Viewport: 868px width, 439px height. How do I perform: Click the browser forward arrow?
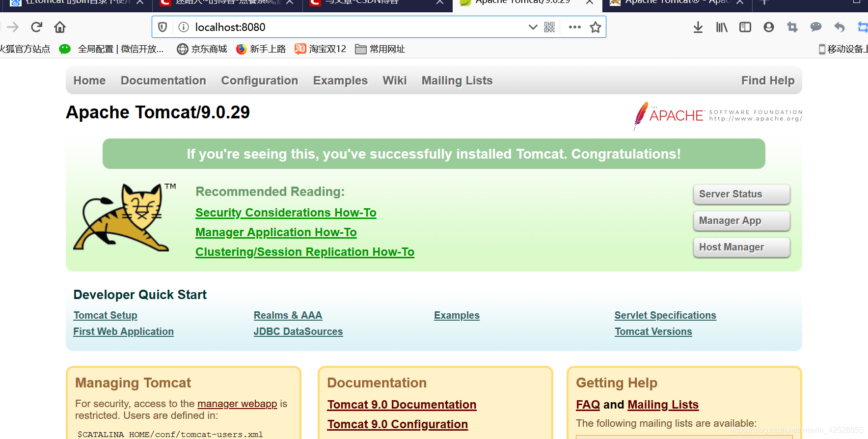13,27
